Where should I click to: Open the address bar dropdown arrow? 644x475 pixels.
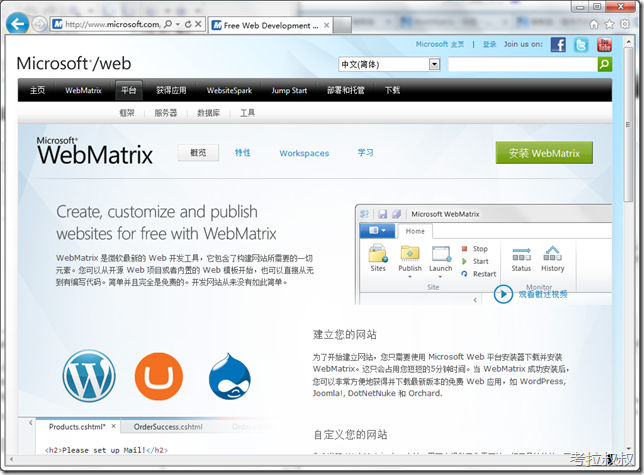click(178, 24)
